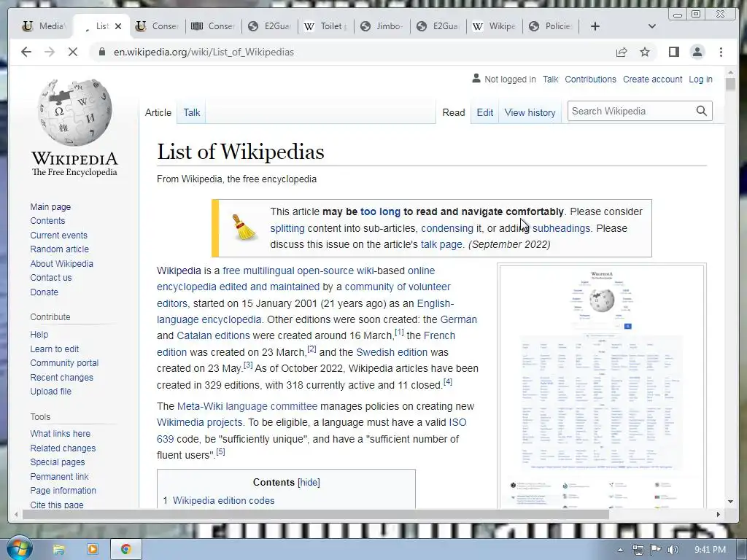747x560 pixels.
Task: Open the article Talk tab
Action: tap(192, 112)
